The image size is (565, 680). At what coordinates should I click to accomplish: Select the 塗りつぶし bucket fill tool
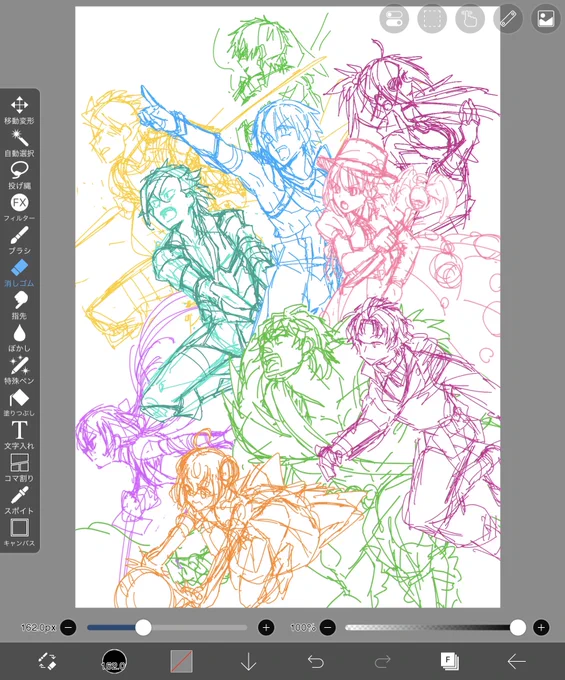tap(20, 403)
